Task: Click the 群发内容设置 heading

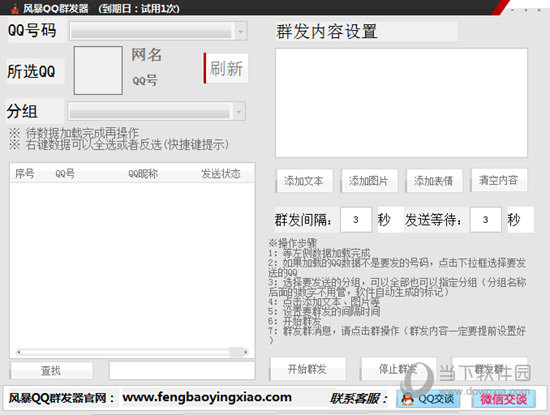Action: pyautogui.click(x=327, y=32)
